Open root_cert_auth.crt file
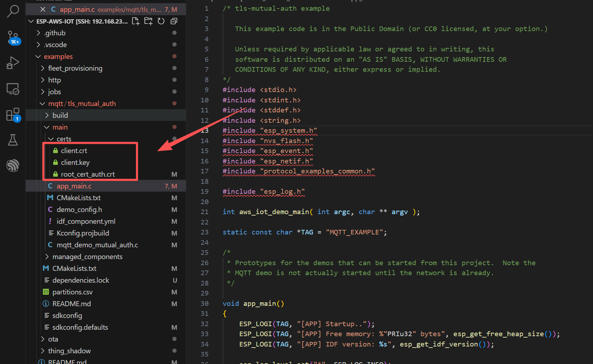Screen dimensions: 593x364 tap(106, 174)
